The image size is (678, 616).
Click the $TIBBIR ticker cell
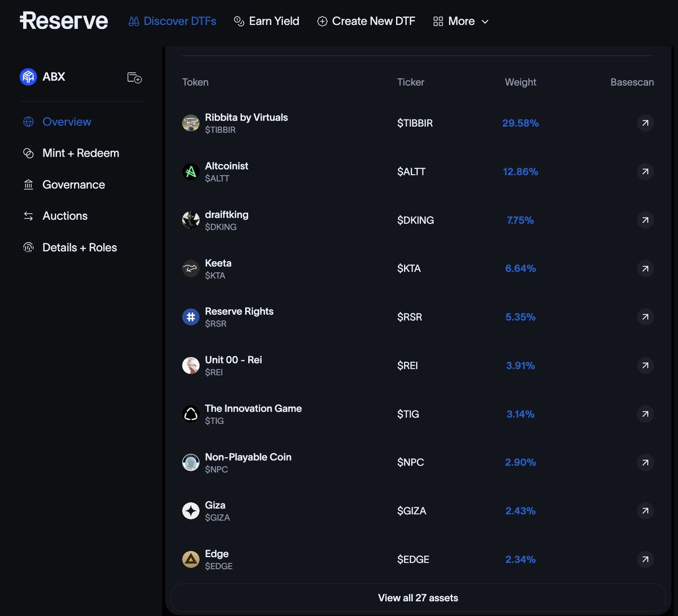[x=415, y=123]
